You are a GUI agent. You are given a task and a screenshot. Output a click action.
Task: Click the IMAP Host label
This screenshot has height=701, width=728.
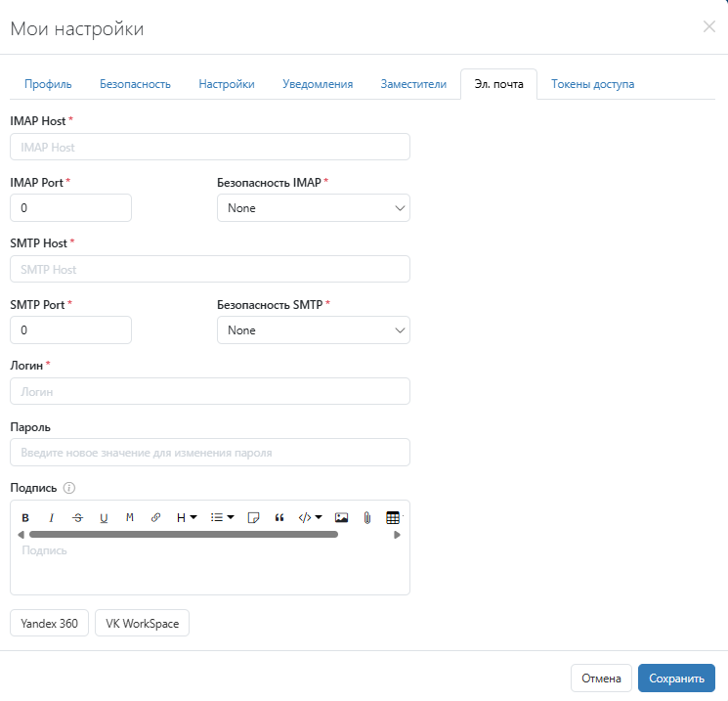[38, 121]
